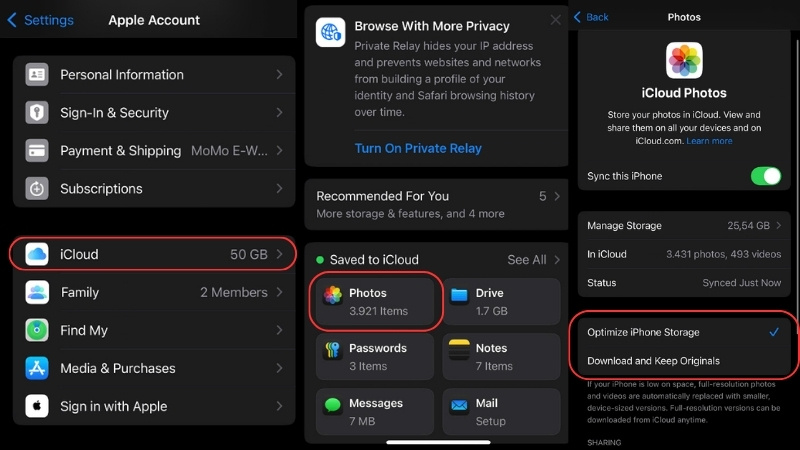This screenshot has height=450, width=800.
Task: Tap the Media & Purchases App Store icon
Action: pos(37,368)
